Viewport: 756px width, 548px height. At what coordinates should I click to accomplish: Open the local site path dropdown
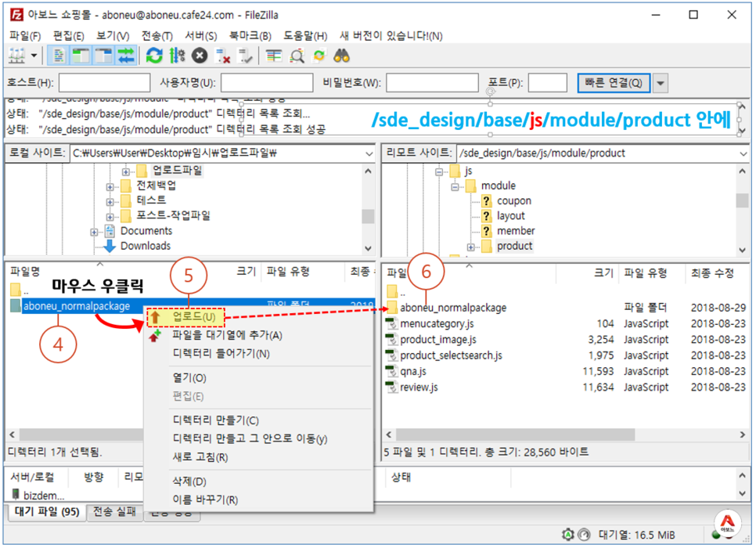coord(369,153)
